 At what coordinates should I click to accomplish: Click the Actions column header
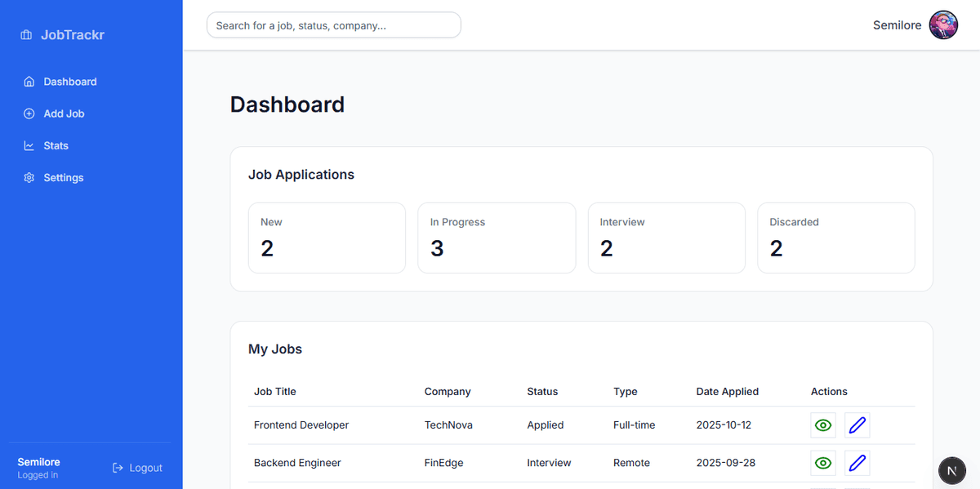(829, 392)
